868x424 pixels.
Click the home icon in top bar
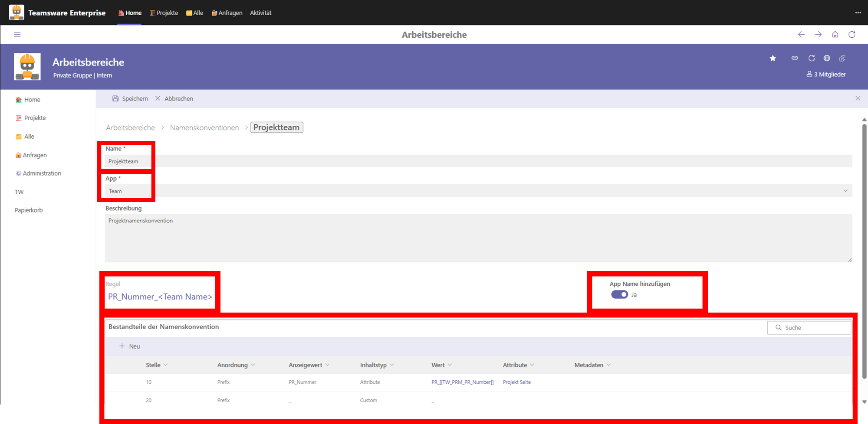pos(835,35)
